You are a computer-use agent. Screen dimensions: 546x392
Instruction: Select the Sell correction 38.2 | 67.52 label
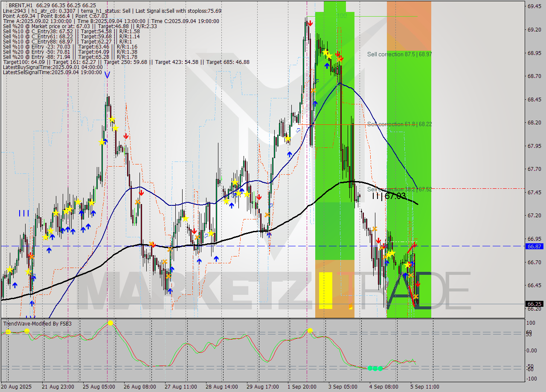click(399, 189)
